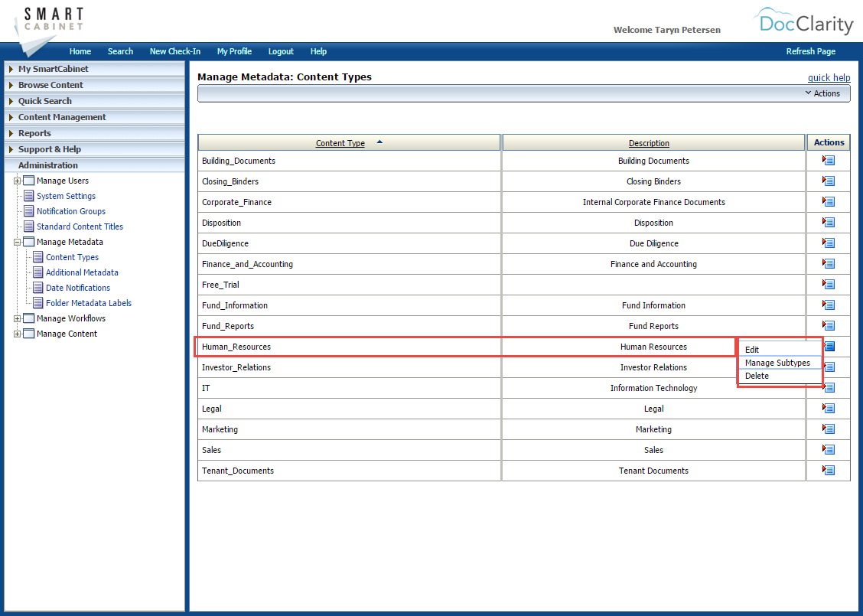Screen dimensions: 863x616
Task: Expand the Support & Help panel
Action: point(95,148)
